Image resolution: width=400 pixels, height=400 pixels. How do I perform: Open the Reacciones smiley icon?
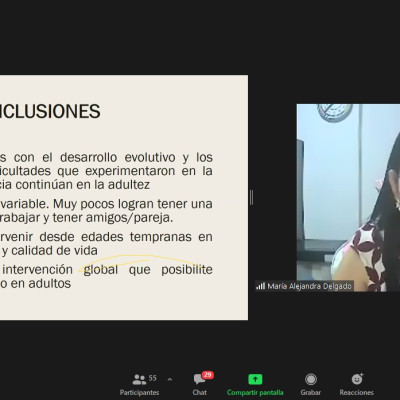point(357,379)
